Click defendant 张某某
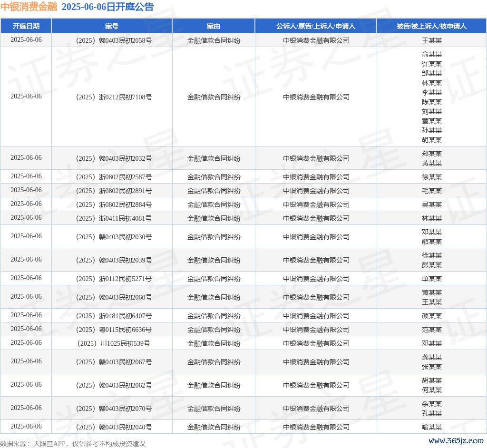Image resolution: width=487 pixels, height=448 pixels. [x=432, y=367]
